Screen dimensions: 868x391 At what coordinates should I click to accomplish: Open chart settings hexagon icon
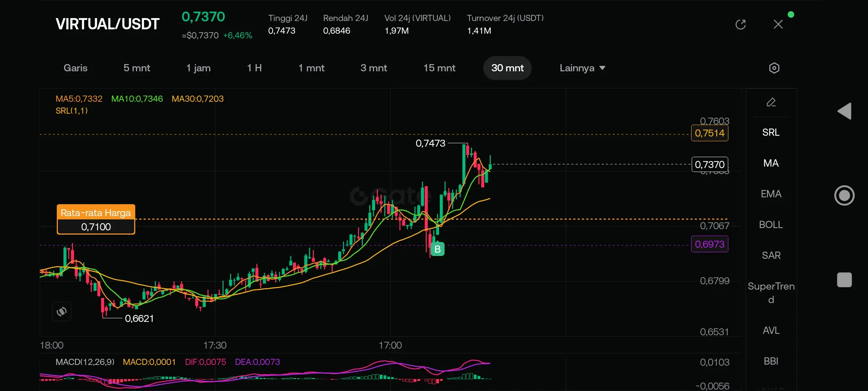pos(774,68)
